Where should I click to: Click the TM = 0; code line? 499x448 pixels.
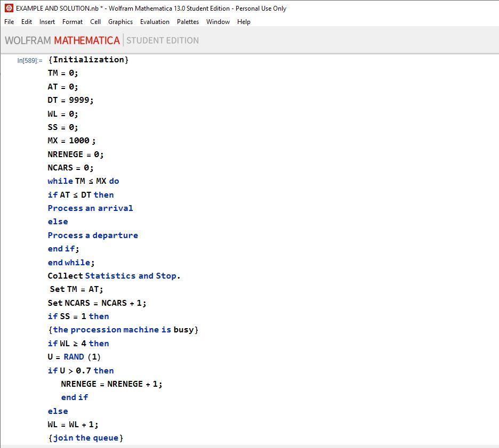[x=62, y=73]
